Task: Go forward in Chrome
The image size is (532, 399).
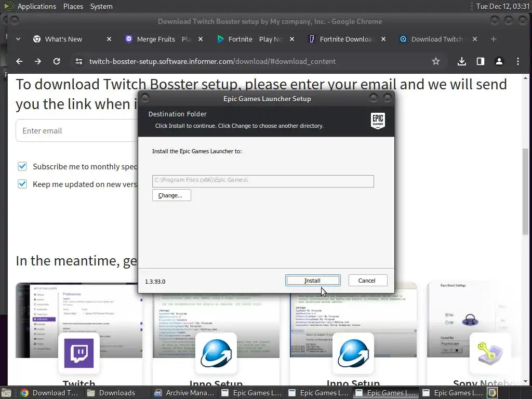Action: (38, 61)
